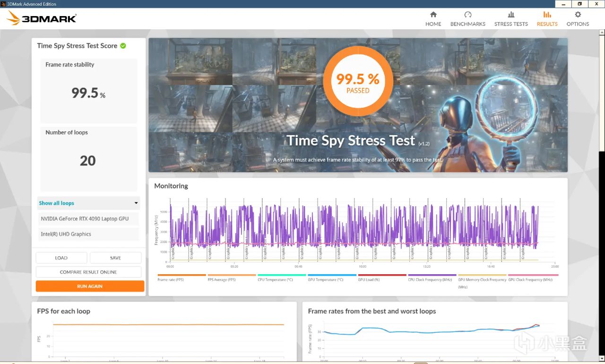Click the loop count value 20
Screen dimensions: 605x364
[x=88, y=161]
